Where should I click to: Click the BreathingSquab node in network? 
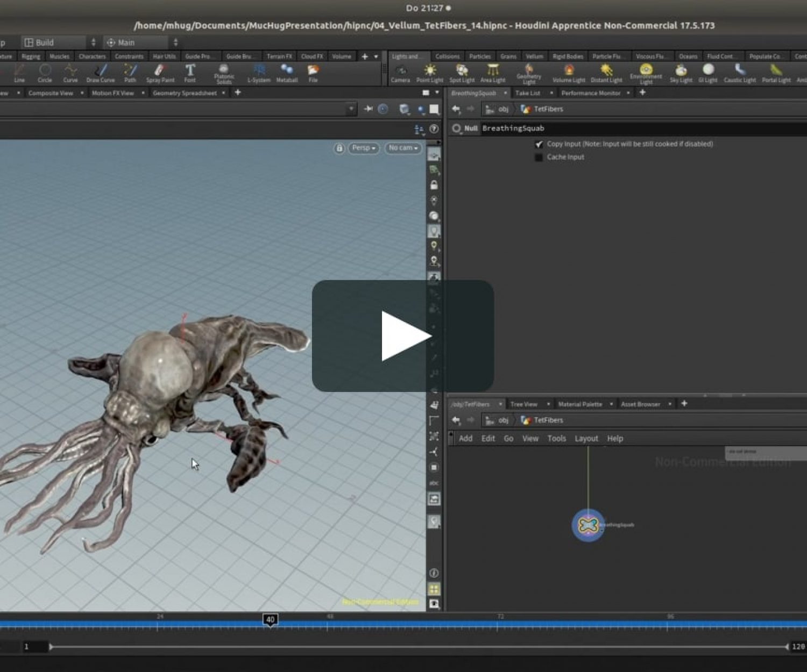coord(587,525)
